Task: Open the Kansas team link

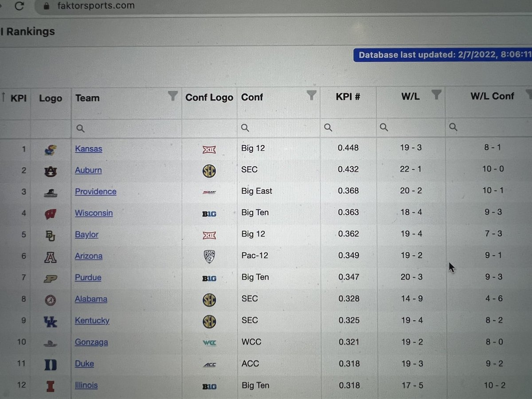Action: [89, 149]
